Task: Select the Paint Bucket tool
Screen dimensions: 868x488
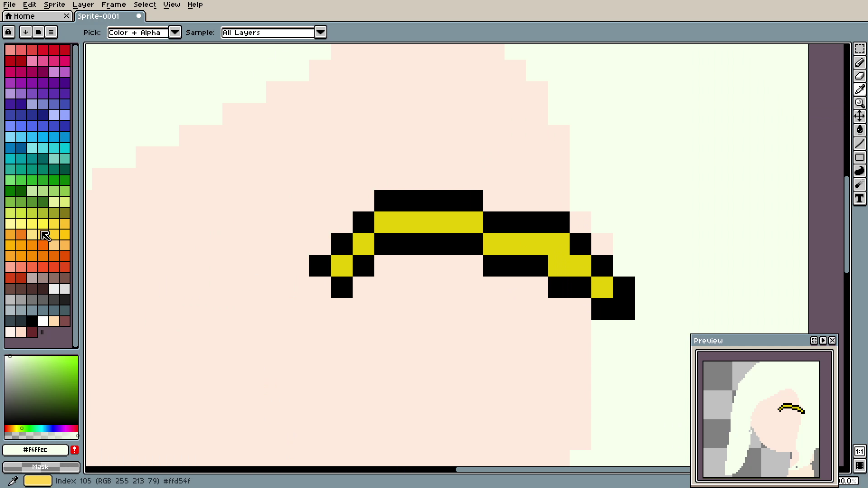Action: (859, 130)
